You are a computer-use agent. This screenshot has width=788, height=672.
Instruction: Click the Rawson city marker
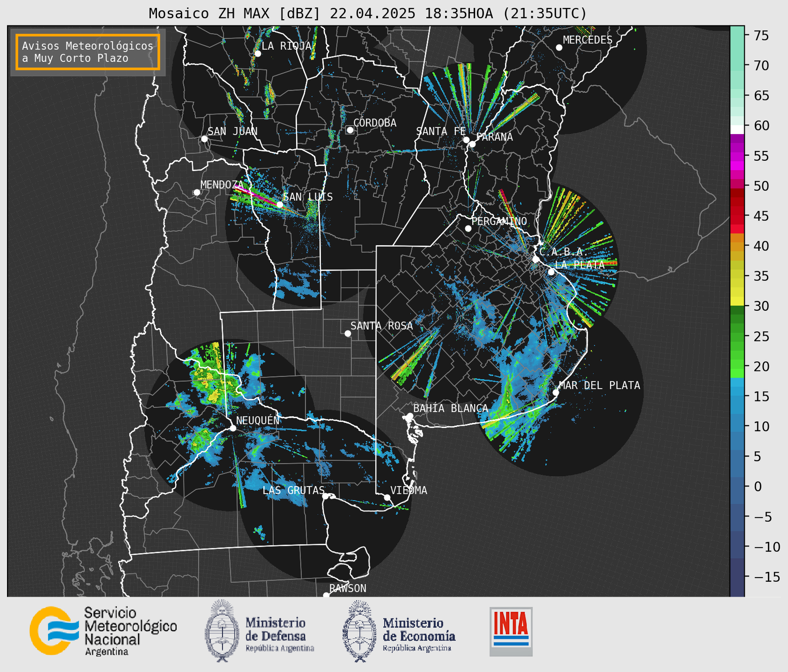point(326,595)
